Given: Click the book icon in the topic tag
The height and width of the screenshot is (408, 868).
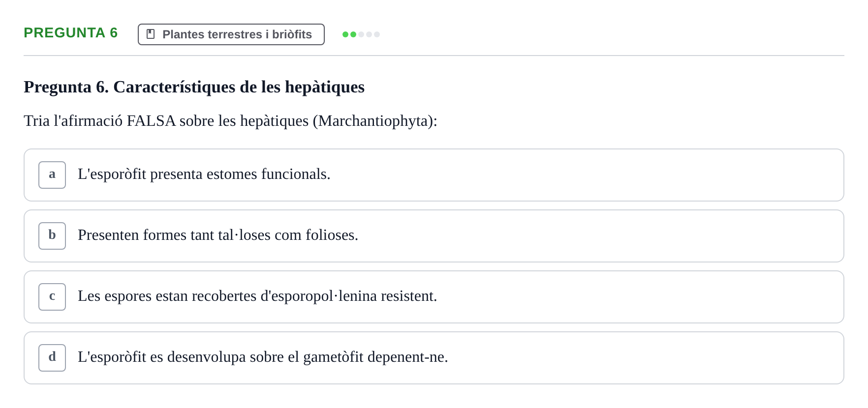Looking at the screenshot, I should [151, 34].
